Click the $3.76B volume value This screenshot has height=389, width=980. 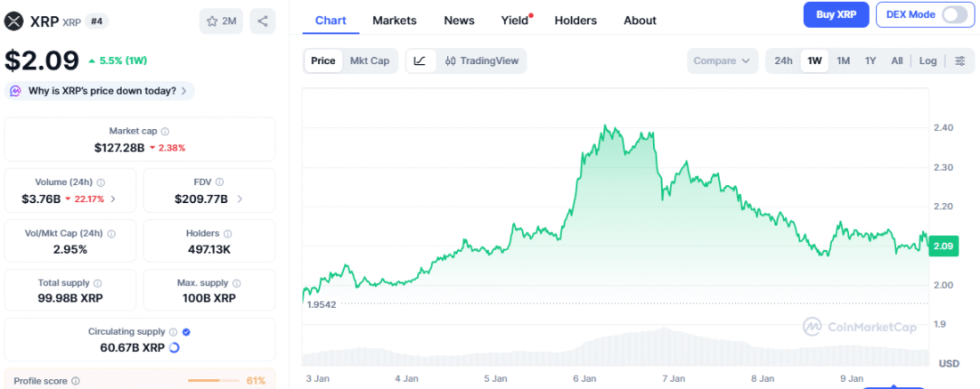point(41,199)
